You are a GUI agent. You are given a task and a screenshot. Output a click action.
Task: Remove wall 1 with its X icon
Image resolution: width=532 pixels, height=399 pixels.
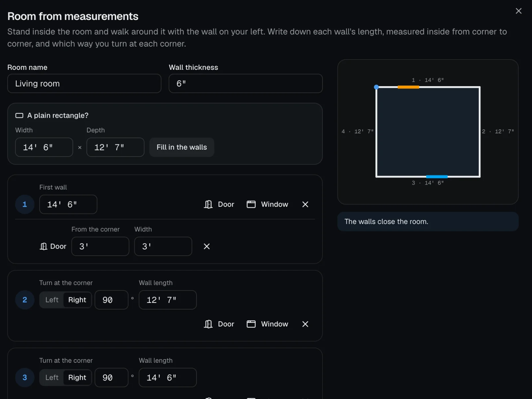pyautogui.click(x=305, y=204)
